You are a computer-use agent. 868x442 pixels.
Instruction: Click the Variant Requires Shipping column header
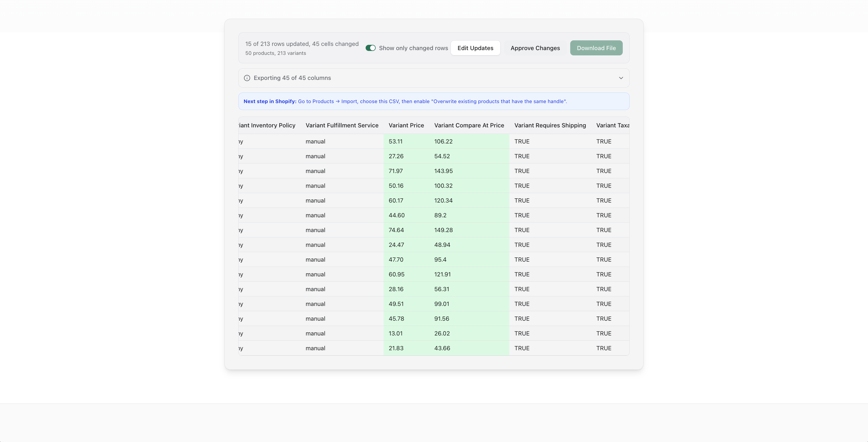coord(550,125)
